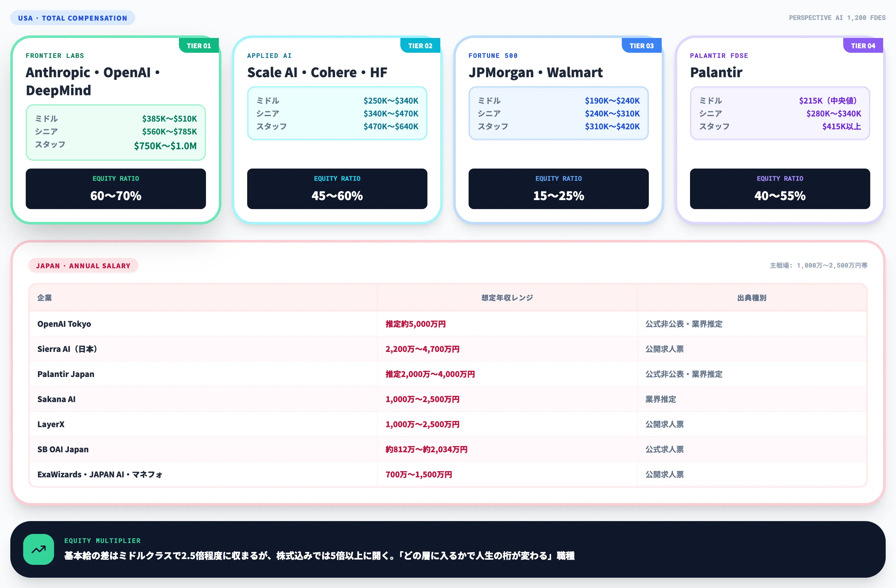Select the LayerX row
The image size is (896, 588).
(448, 424)
